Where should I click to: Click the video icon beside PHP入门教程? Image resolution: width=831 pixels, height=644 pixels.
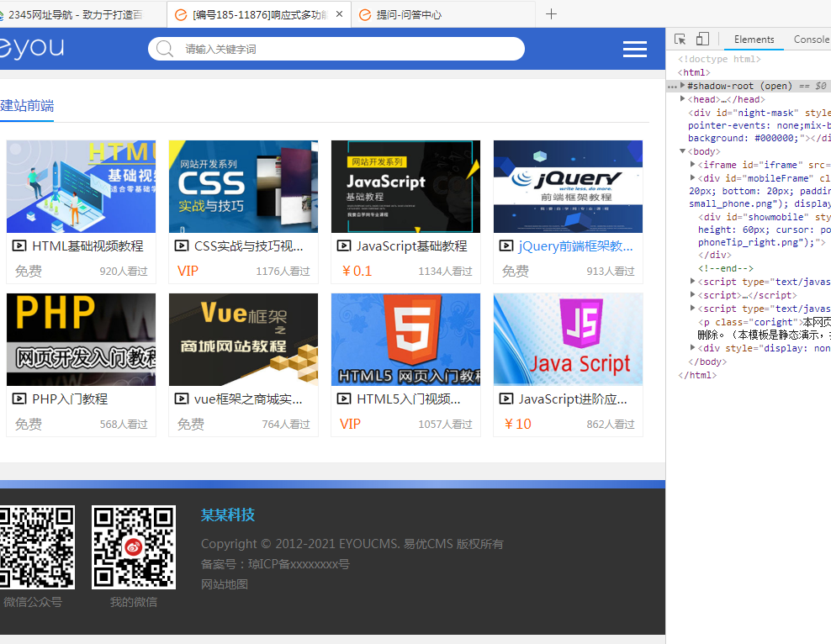pyautogui.click(x=19, y=399)
